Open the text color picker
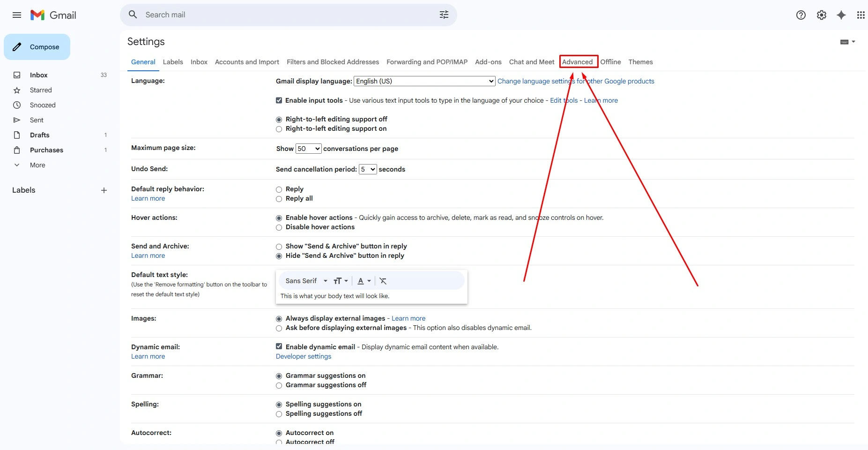This screenshot has height=450, width=868. click(364, 281)
